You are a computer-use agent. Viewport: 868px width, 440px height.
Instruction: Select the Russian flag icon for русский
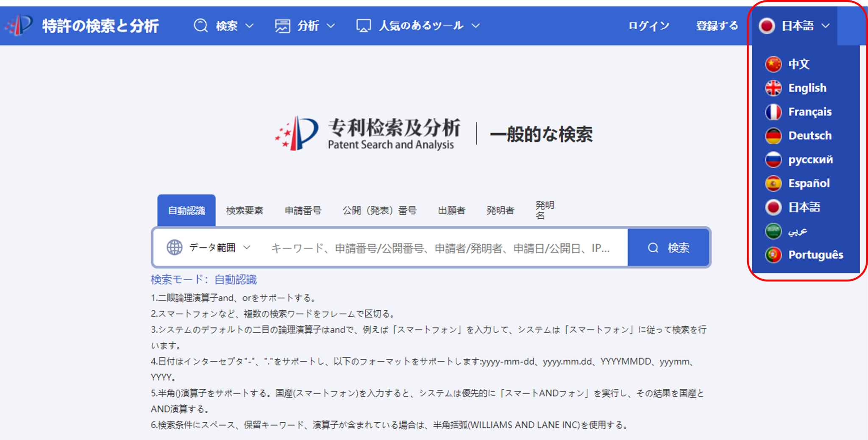[774, 159]
